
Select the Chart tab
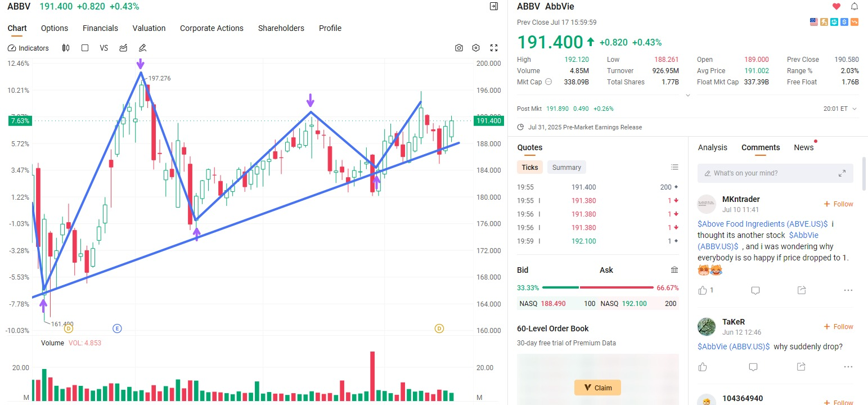point(17,28)
